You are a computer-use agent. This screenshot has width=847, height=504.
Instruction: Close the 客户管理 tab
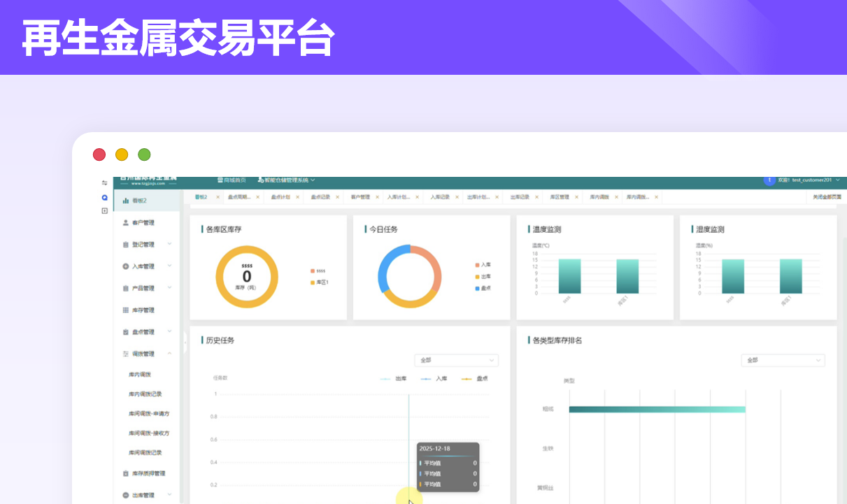378,197
